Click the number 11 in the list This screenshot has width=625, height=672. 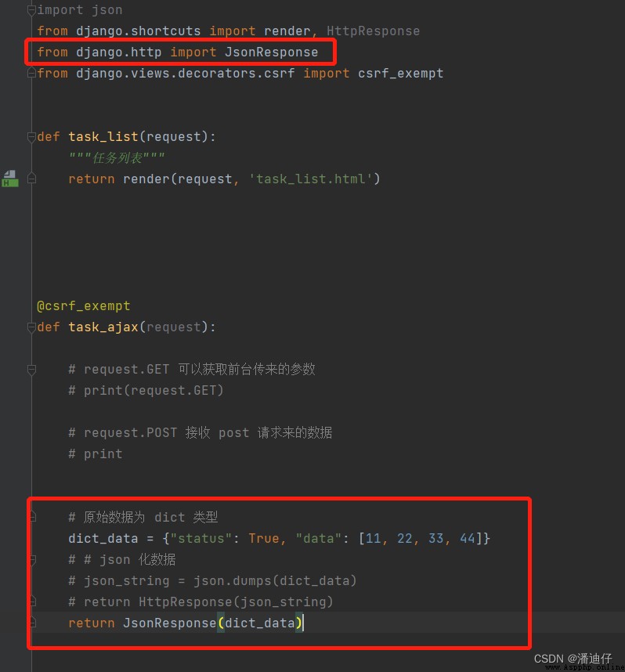(x=373, y=538)
